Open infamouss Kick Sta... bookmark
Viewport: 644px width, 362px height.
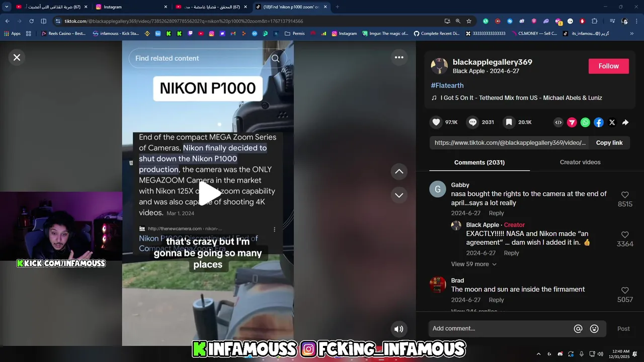(x=116, y=34)
